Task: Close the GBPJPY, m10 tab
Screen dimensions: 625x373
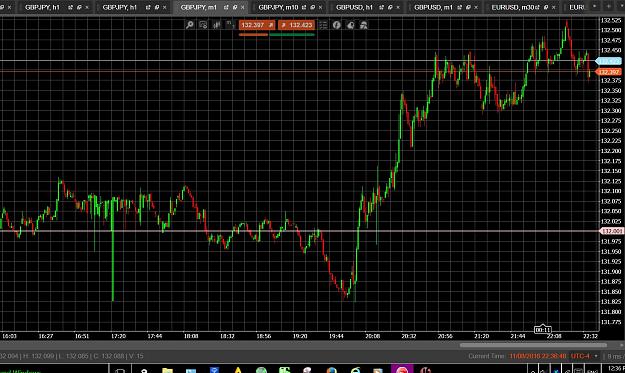Action: tap(320, 7)
